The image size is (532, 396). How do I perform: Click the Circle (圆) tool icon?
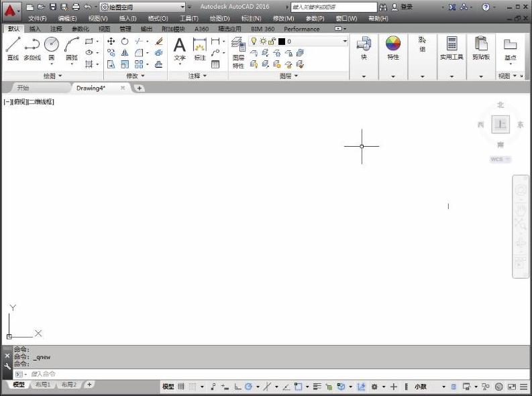(x=52, y=45)
